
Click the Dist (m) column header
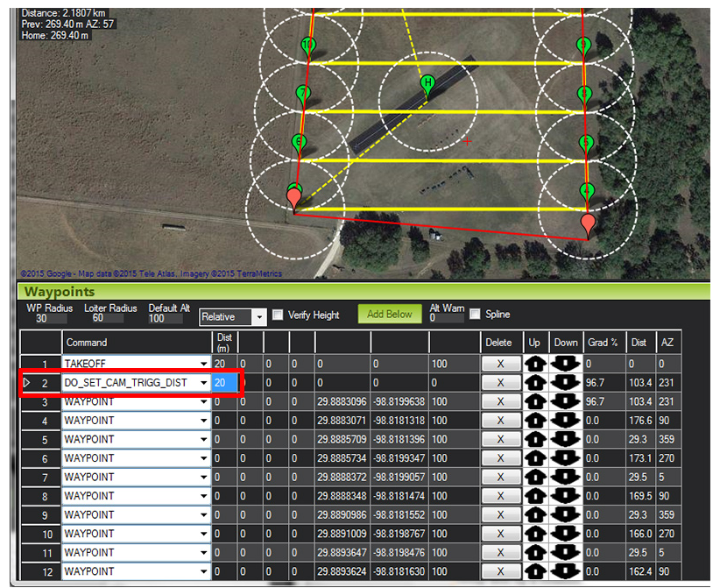coord(224,343)
